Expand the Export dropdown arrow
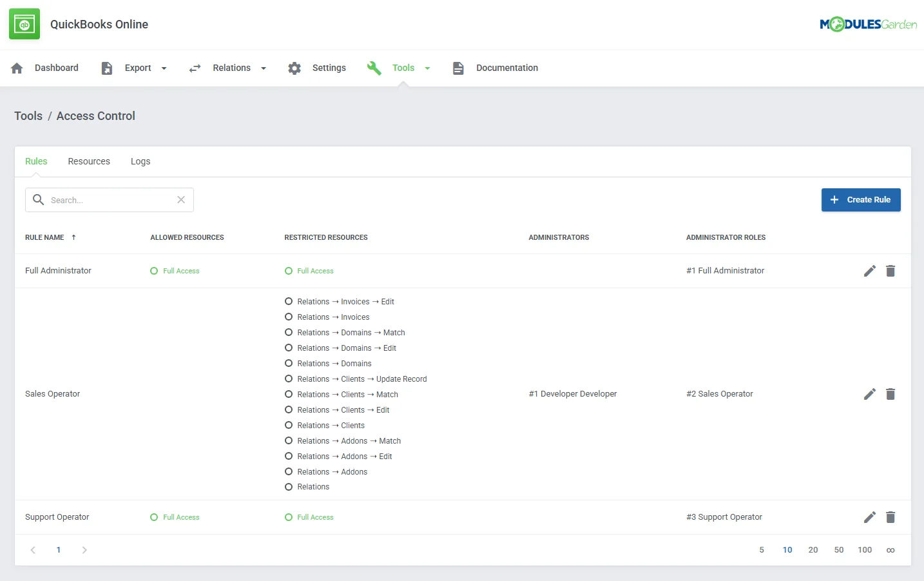 coord(164,68)
